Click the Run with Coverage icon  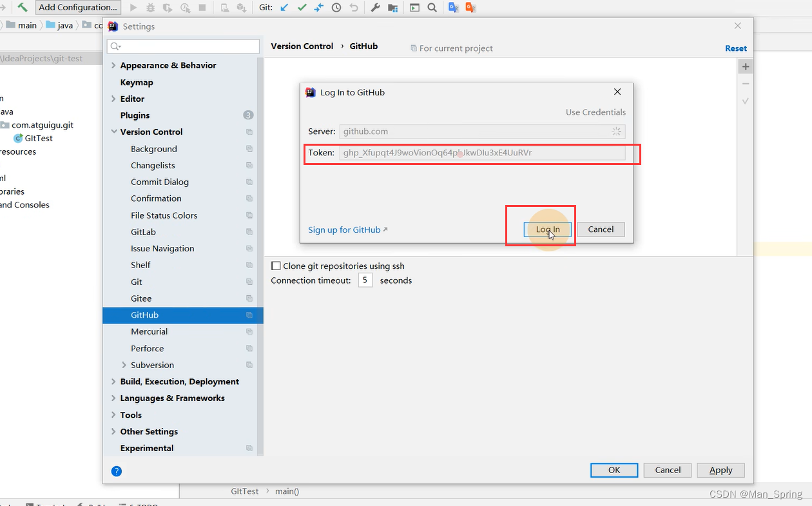168,8
